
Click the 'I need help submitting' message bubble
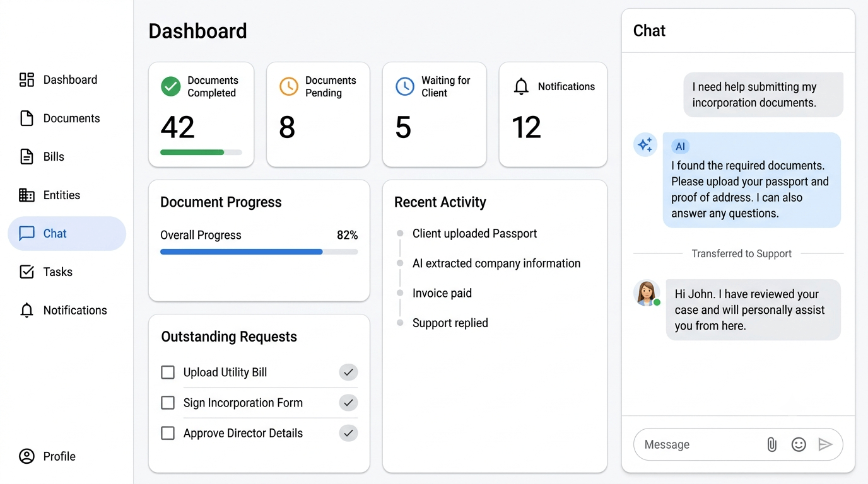pyautogui.click(x=763, y=95)
